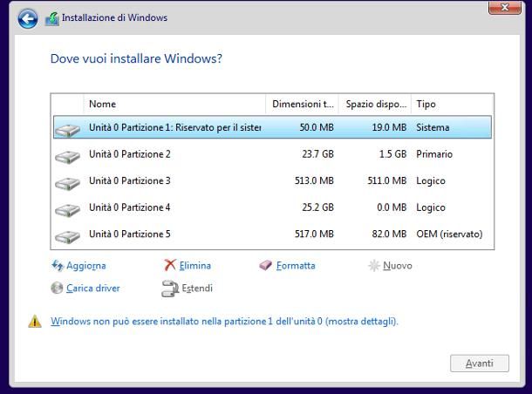Click the back arrow button
The image size is (532, 394).
28,18
